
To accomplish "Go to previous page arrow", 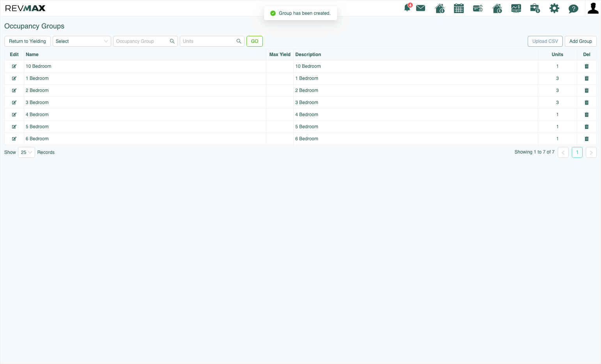I will pyautogui.click(x=563, y=152).
